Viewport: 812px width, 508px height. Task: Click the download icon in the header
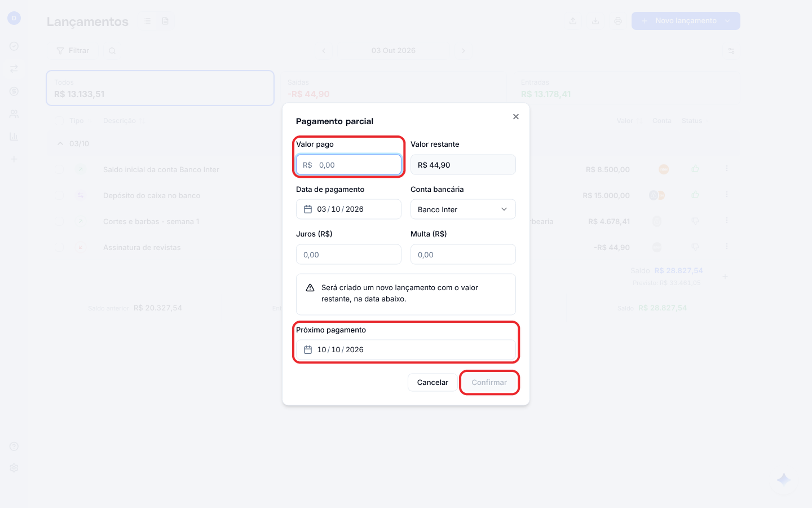tap(595, 21)
